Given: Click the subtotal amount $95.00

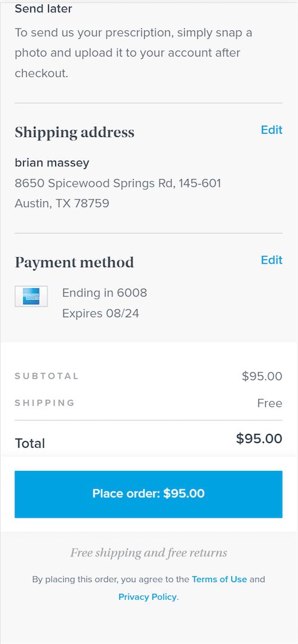Looking at the screenshot, I should (x=262, y=376).
